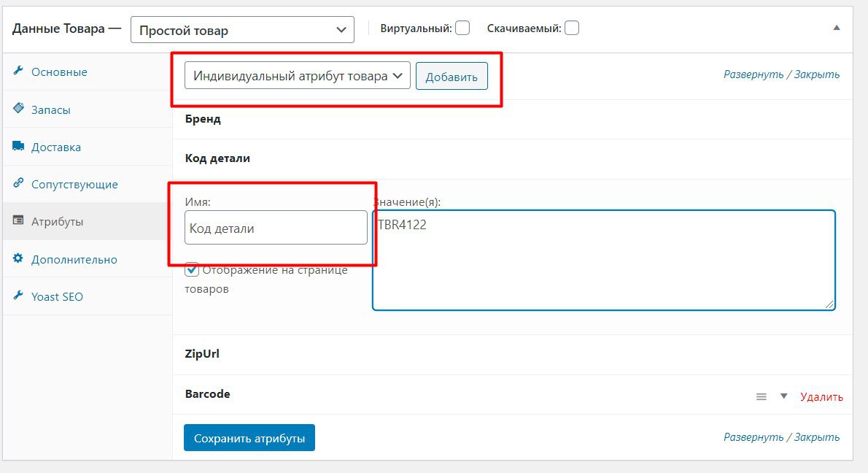This screenshot has width=868, height=473.
Task: Click Удалить link for Barcode
Action: click(821, 397)
